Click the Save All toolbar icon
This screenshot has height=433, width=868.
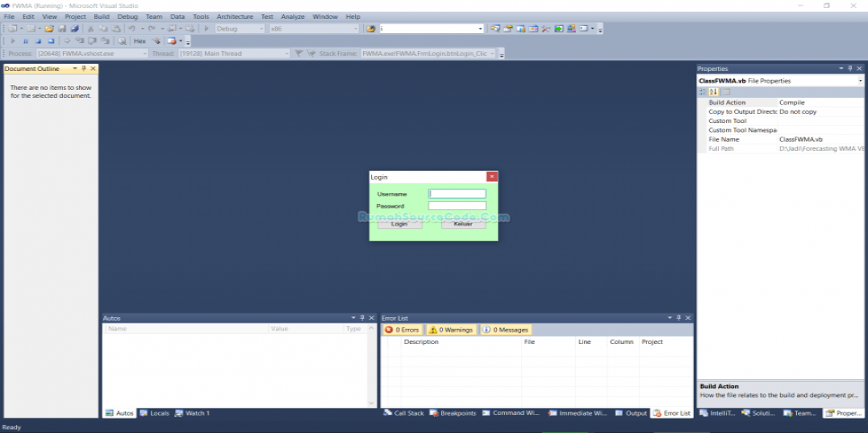point(75,29)
